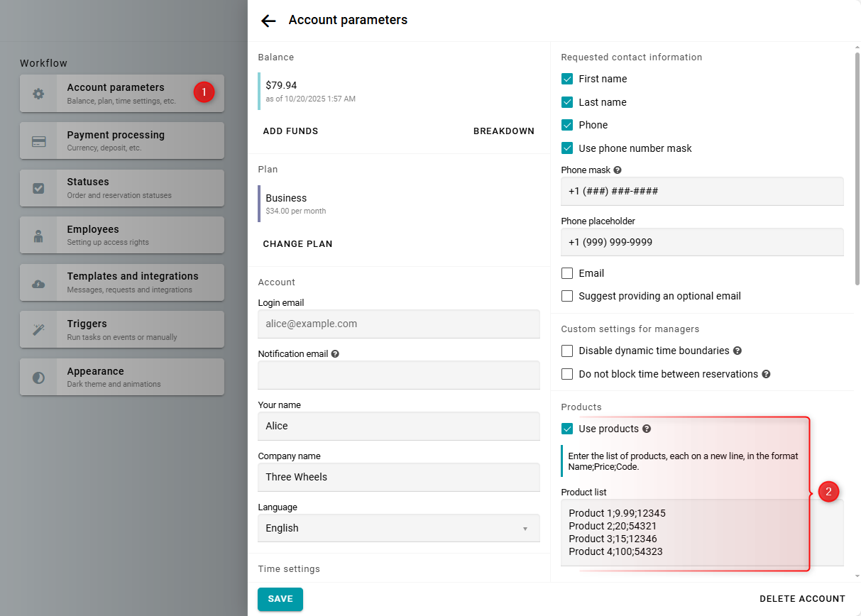This screenshot has width=861, height=616.
Task: Click the Templates and integrations cloud icon
Action: 38,283
